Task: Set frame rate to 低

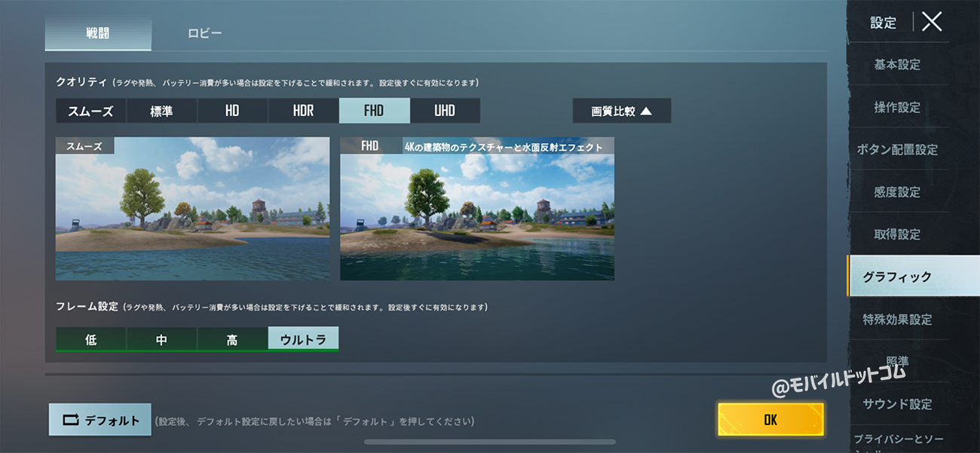Action: coord(90,339)
